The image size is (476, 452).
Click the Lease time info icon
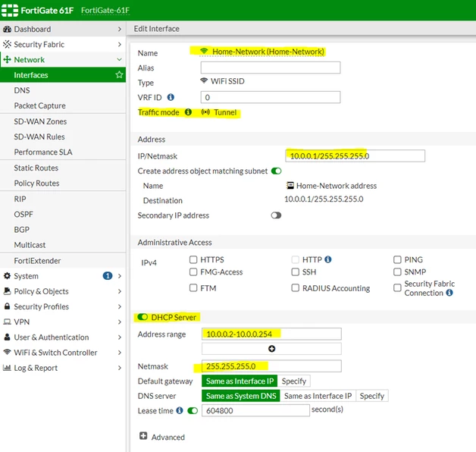pos(180,410)
